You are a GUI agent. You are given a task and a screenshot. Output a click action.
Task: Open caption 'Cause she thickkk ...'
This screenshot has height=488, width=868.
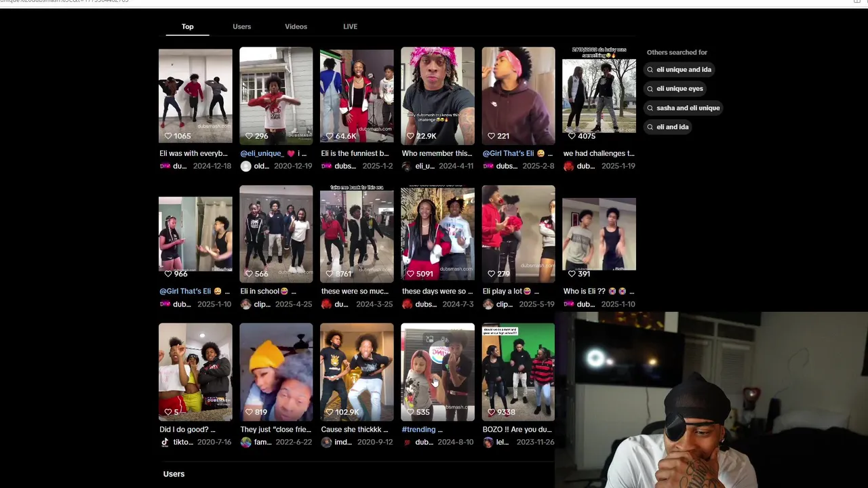pos(355,430)
